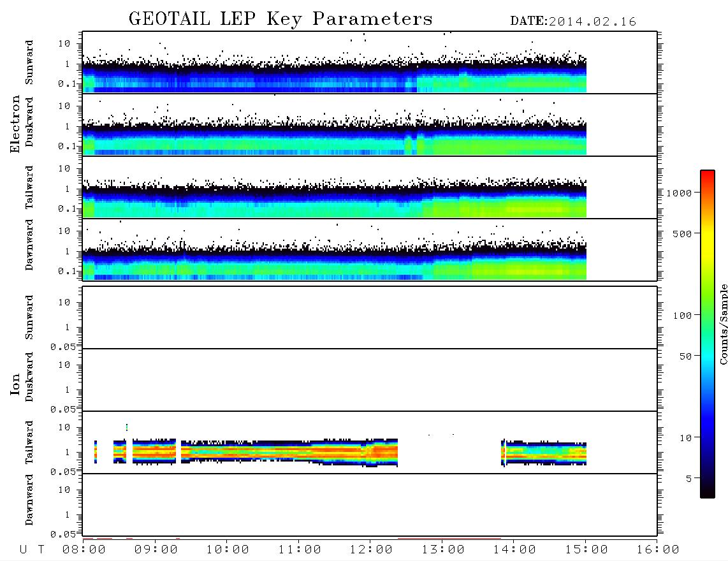Click the vertical 'Ion' group label
Image resolution: width=728 pixels, height=561 pixels.
(x=15, y=384)
